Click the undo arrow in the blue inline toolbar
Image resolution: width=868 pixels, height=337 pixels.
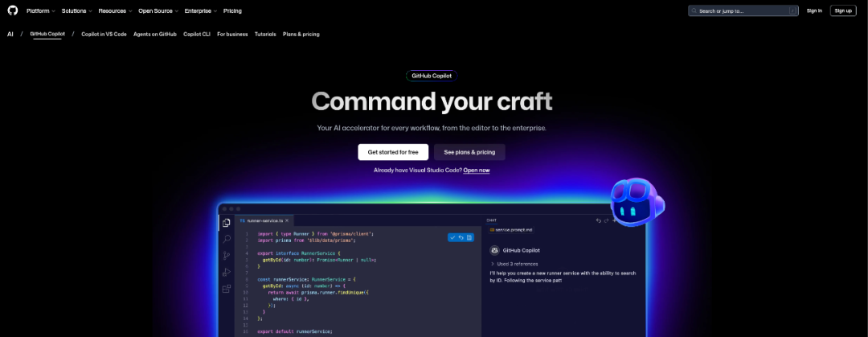click(461, 237)
